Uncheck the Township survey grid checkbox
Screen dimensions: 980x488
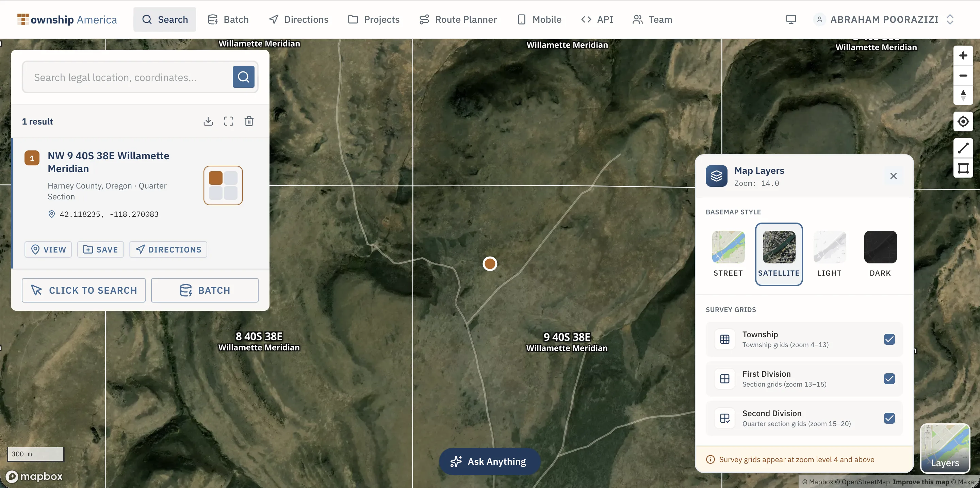(x=889, y=339)
